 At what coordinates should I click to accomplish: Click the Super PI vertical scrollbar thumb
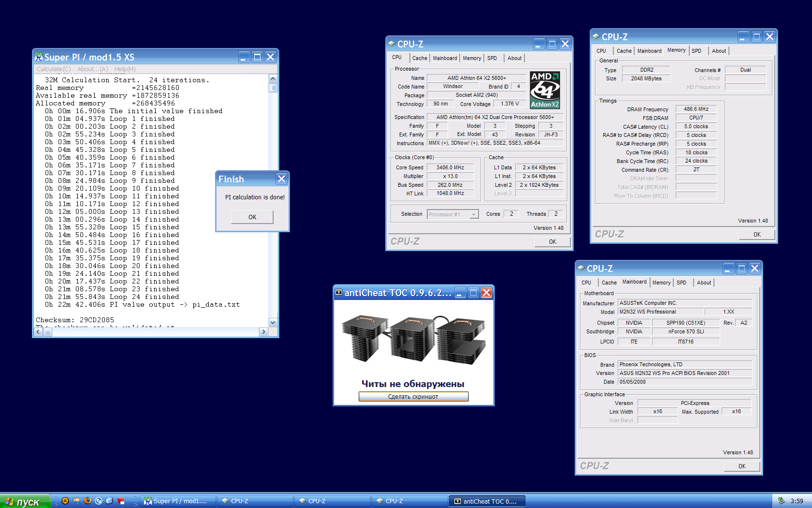pyautogui.click(x=273, y=88)
